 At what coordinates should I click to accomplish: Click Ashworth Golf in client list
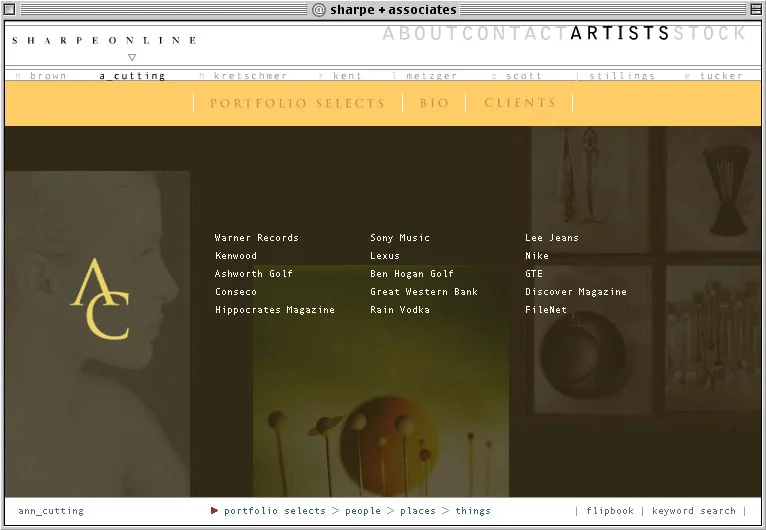pyautogui.click(x=254, y=274)
